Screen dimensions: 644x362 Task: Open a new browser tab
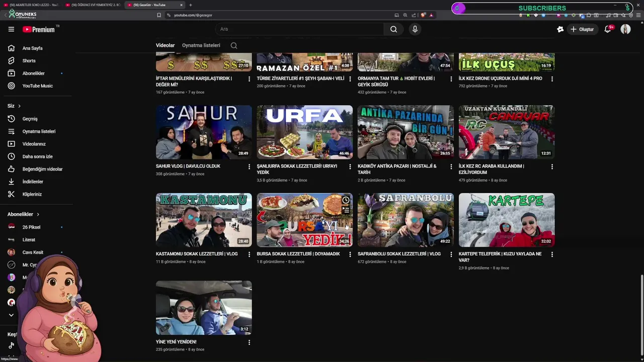point(190,5)
